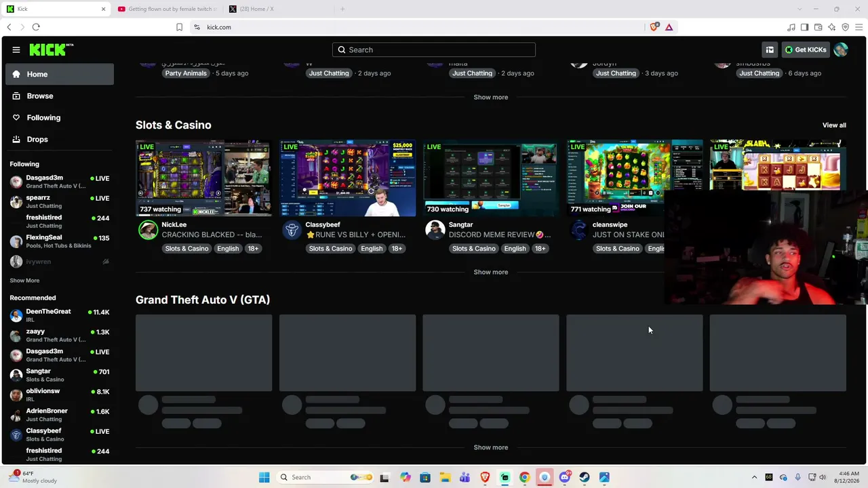The height and width of the screenshot is (488, 868).
Task: Show hidden system tray icons chevron
Action: pos(754,477)
